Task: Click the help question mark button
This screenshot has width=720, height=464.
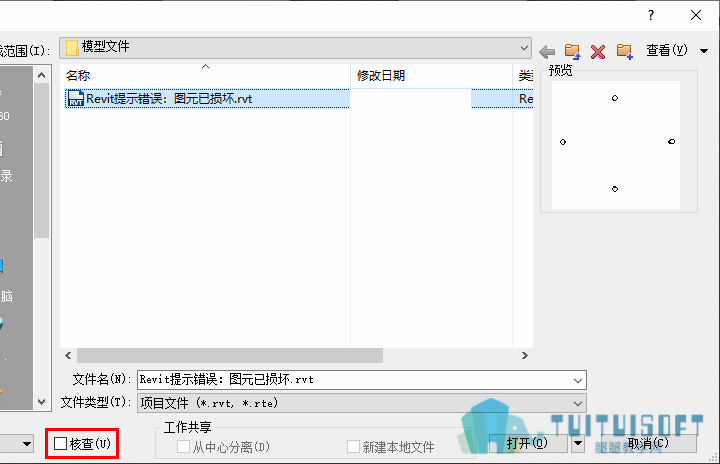Action: click(x=651, y=15)
